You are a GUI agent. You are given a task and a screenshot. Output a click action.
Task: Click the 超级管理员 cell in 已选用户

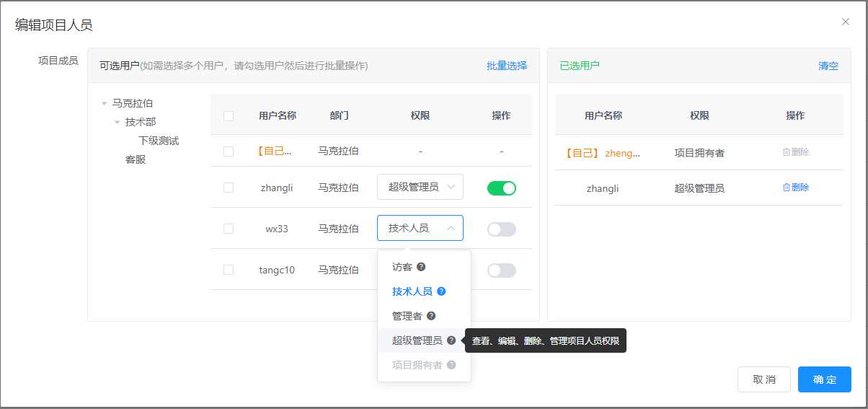tap(699, 188)
